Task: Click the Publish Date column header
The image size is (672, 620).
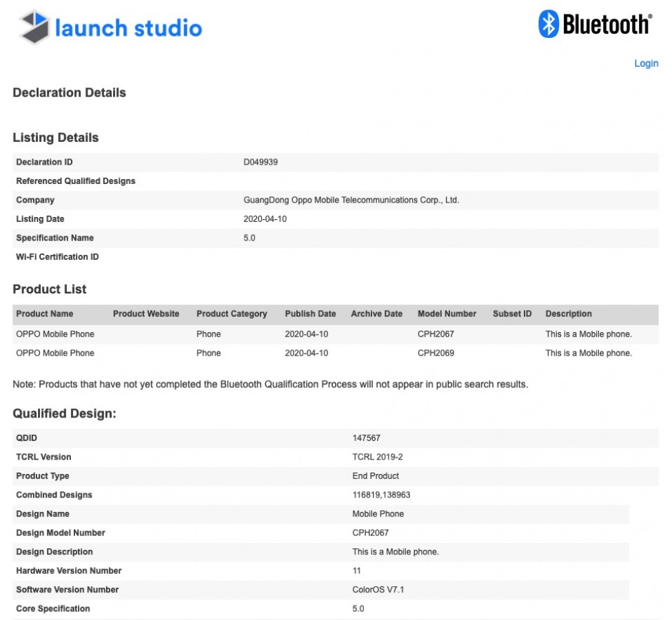Action: tap(310, 314)
